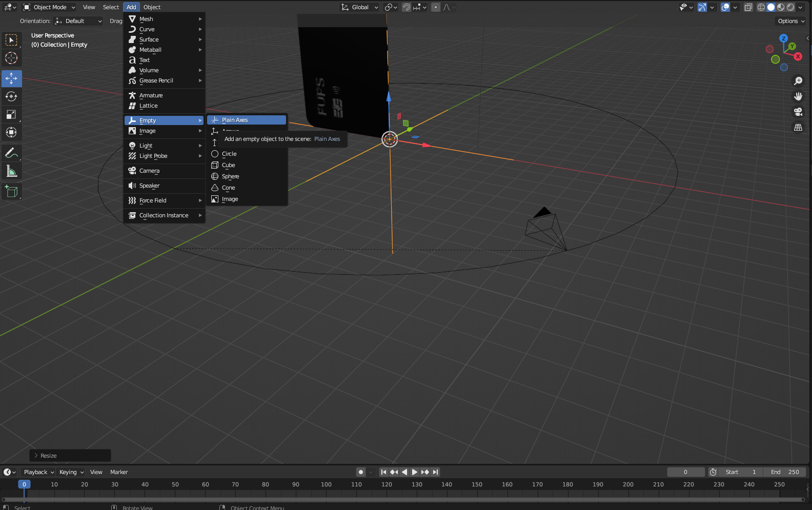Image resolution: width=812 pixels, height=510 pixels.
Task: Switch to rendered viewport shading
Action: (790, 7)
